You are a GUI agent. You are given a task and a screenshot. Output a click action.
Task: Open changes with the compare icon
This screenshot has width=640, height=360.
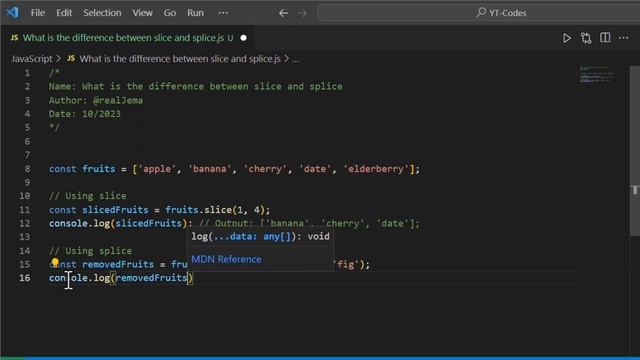pos(586,38)
